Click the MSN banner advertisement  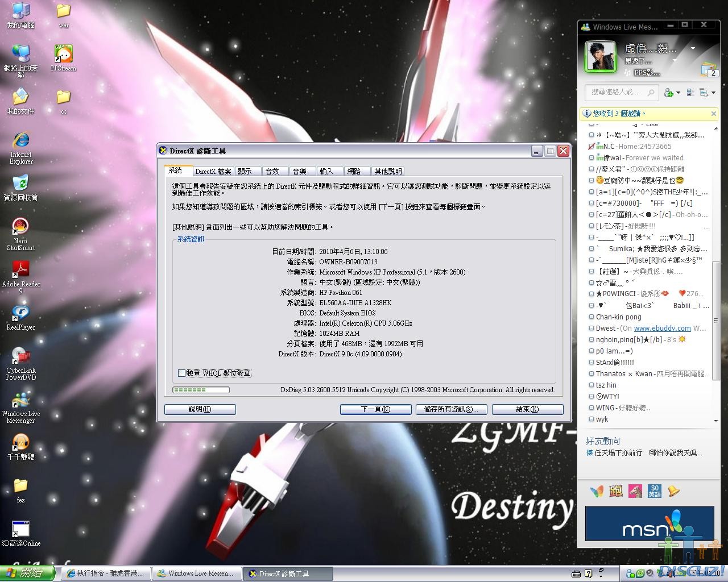pos(650,523)
